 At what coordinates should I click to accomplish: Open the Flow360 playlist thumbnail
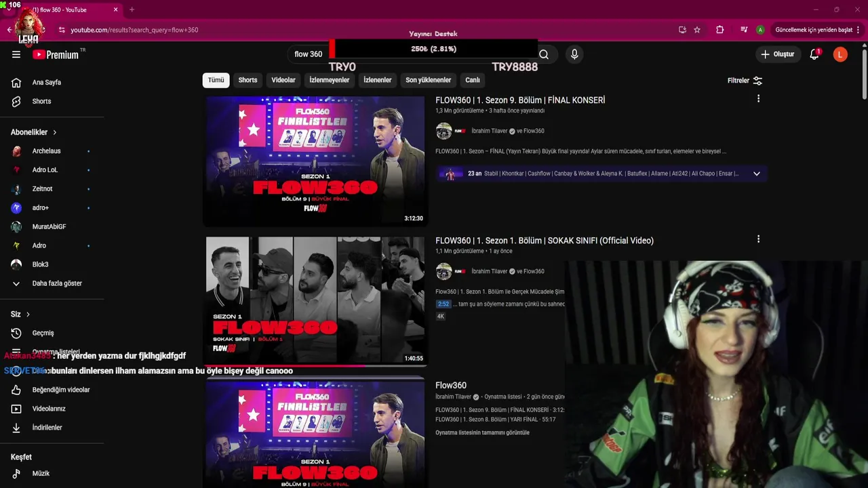315,433
